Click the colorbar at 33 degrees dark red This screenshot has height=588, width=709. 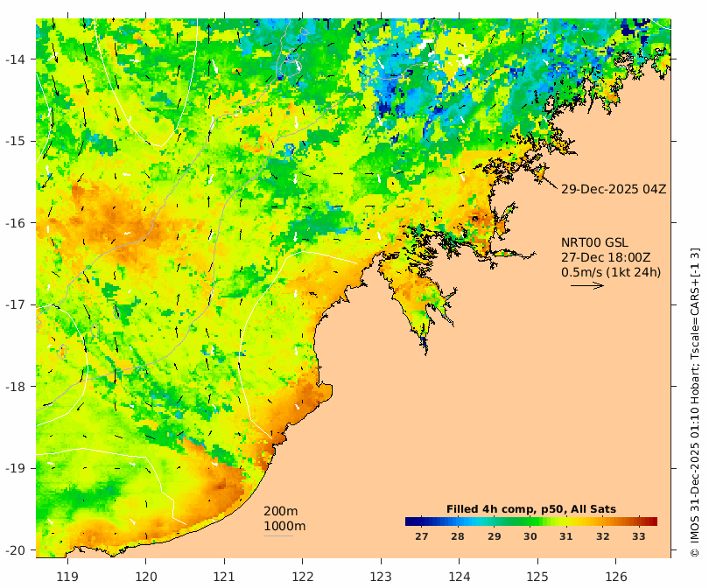tap(639, 521)
